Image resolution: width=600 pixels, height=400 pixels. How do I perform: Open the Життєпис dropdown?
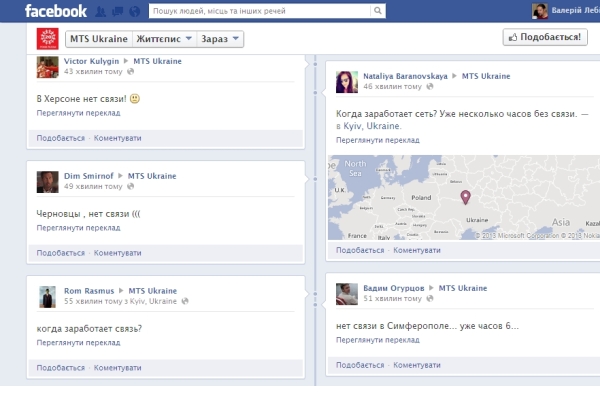pos(164,39)
